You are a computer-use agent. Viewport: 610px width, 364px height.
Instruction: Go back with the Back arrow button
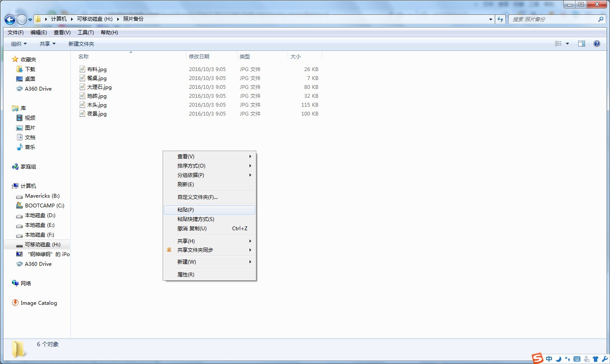tap(10, 19)
